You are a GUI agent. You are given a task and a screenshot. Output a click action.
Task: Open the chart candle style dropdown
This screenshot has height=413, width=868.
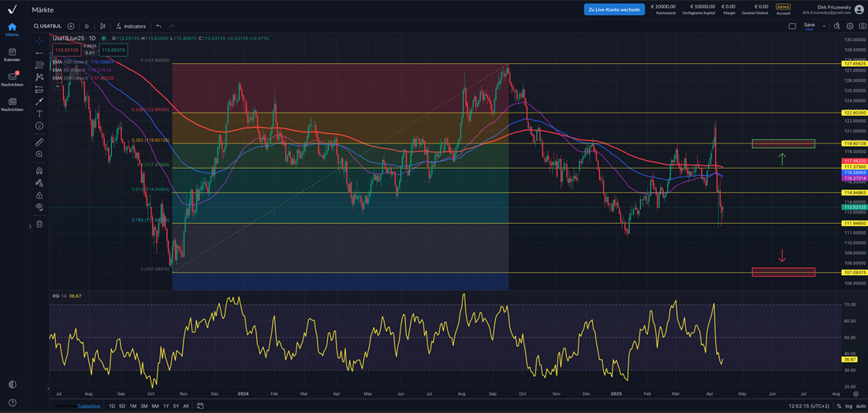[x=103, y=26]
